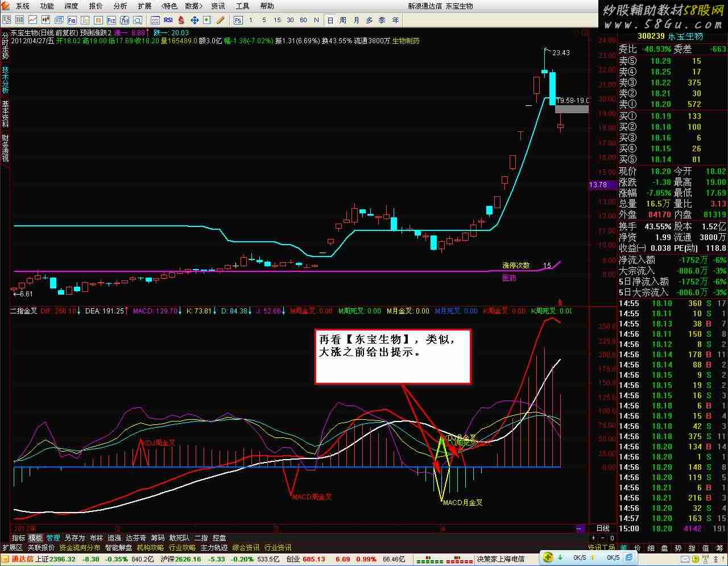Click the 另存为 button
Image resolution: width=728 pixels, height=566 pixels.
coord(75,538)
